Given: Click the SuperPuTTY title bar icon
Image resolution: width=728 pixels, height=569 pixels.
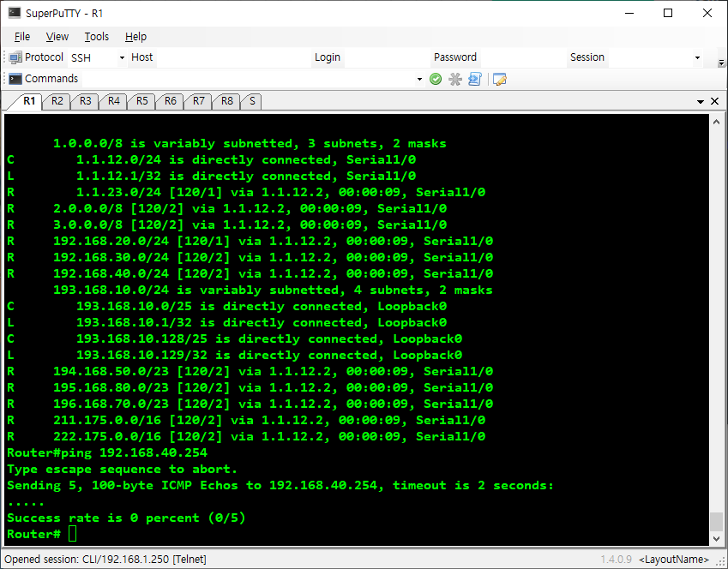Looking at the screenshot, I should click(15, 13).
